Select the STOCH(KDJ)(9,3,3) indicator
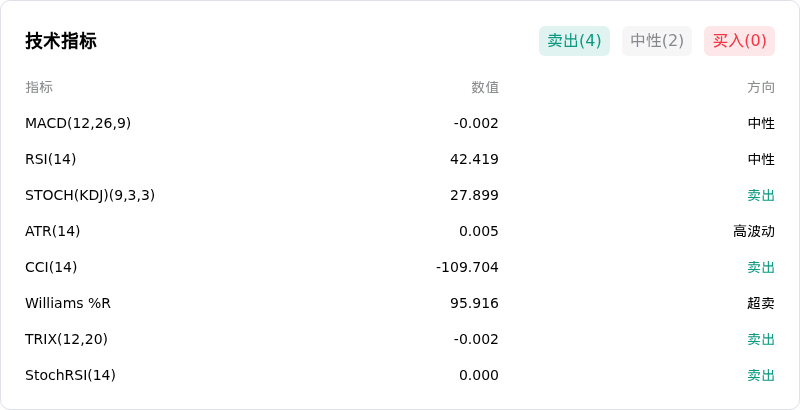The image size is (800, 410). pos(90,195)
